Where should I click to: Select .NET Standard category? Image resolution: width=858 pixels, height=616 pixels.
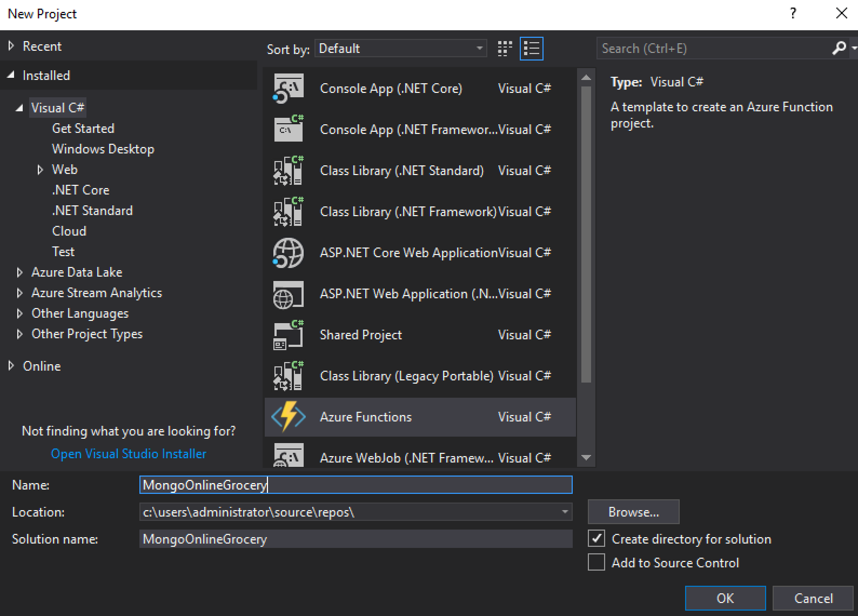pos(92,211)
